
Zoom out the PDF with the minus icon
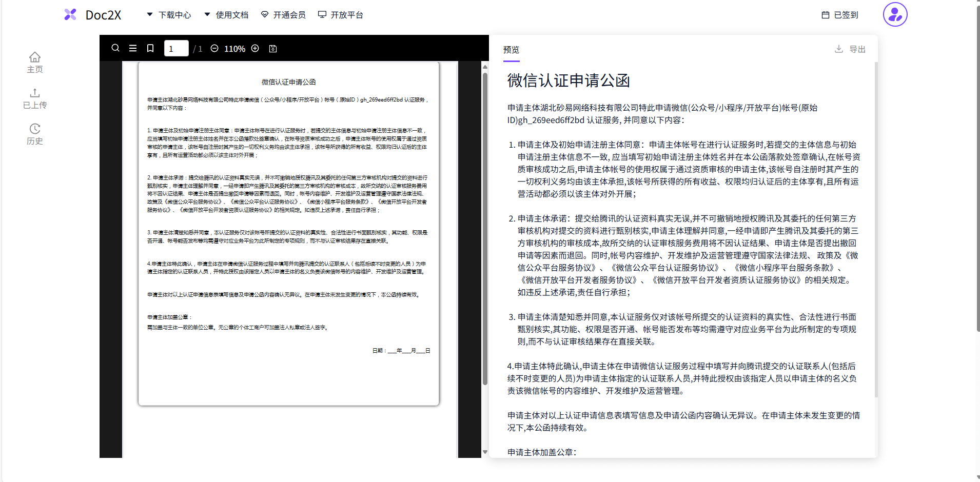tap(214, 48)
